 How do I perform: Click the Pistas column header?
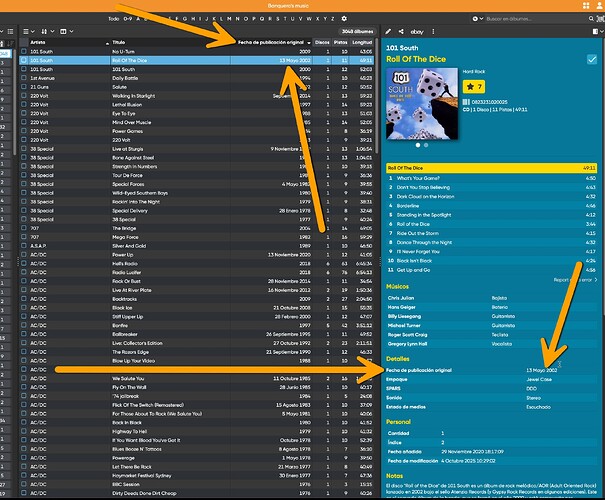click(341, 42)
